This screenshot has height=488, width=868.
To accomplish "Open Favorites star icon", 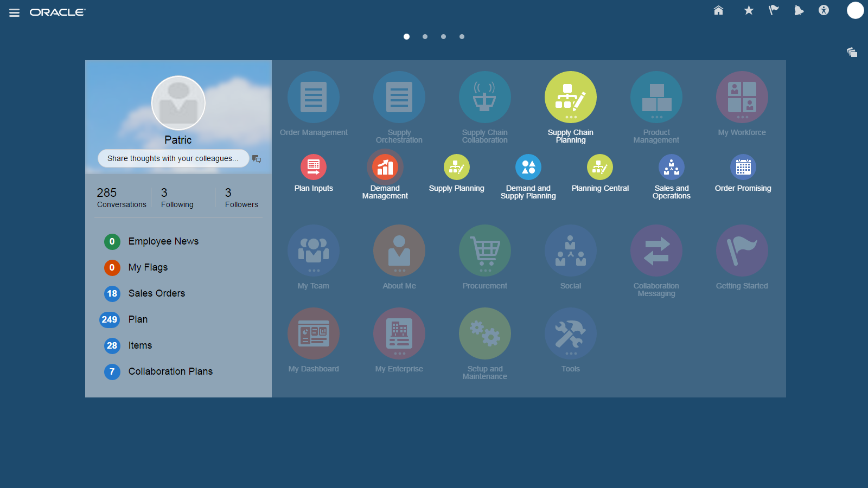I will point(749,10).
